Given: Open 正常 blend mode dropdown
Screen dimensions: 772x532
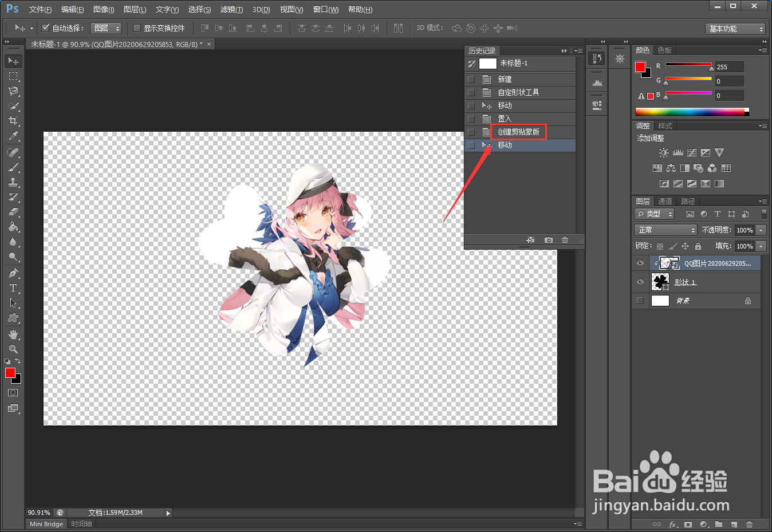Looking at the screenshot, I should pyautogui.click(x=665, y=230).
